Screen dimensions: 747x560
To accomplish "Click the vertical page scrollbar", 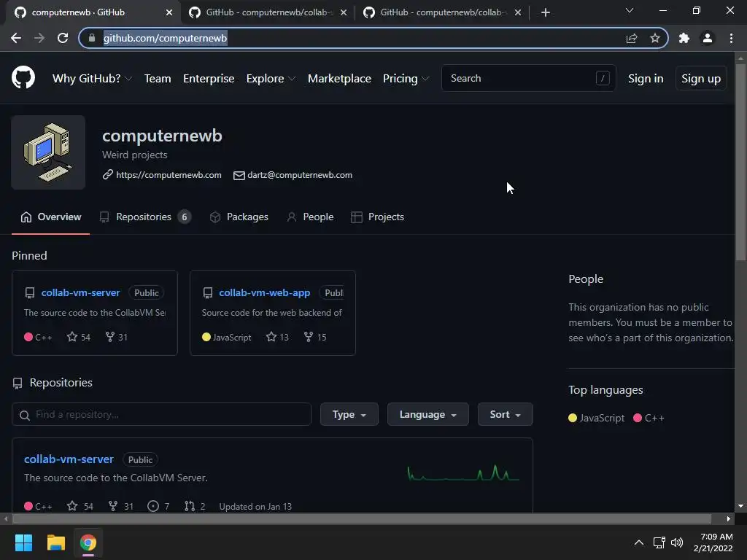I will coord(740,162).
